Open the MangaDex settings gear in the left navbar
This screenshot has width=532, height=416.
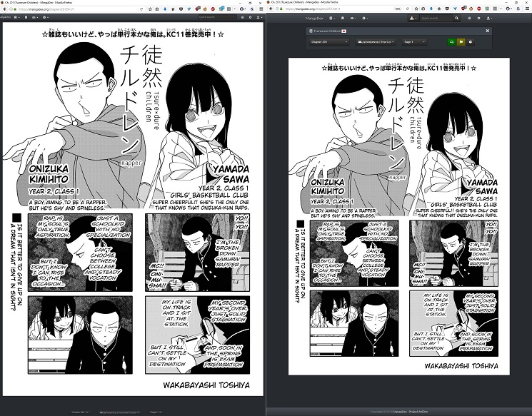[251, 17]
